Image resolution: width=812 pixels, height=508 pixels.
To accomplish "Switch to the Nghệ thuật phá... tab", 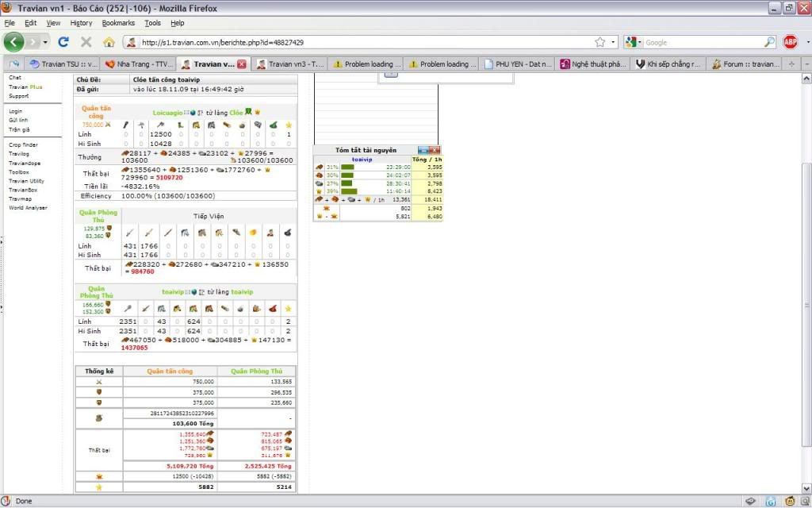I will tap(593, 63).
